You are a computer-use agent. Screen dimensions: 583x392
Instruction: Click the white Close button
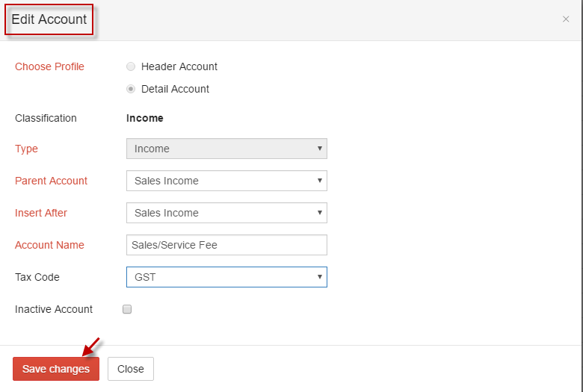click(131, 369)
